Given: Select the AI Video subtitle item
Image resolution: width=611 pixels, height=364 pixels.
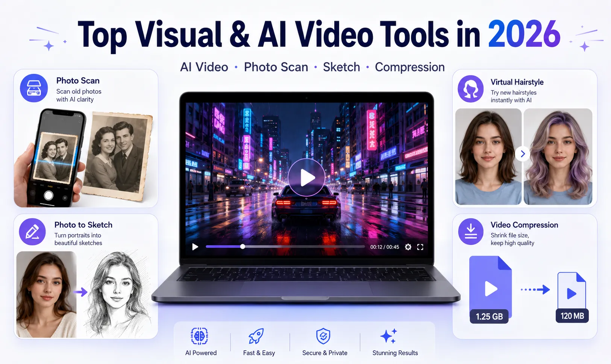Looking at the screenshot, I should click(204, 67).
